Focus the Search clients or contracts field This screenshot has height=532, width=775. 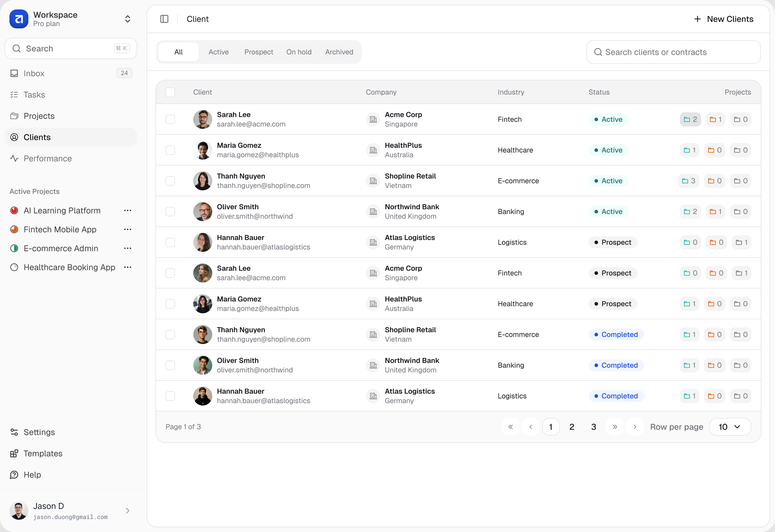click(673, 52)
